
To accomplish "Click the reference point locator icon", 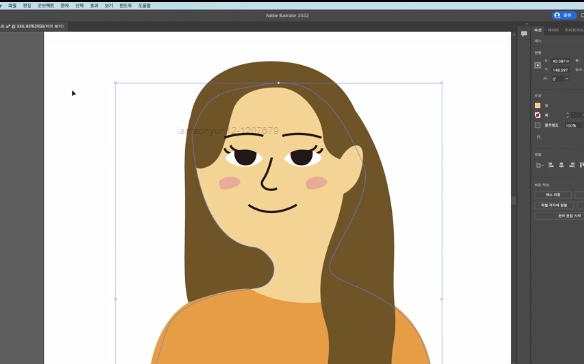I will [537, 65].
